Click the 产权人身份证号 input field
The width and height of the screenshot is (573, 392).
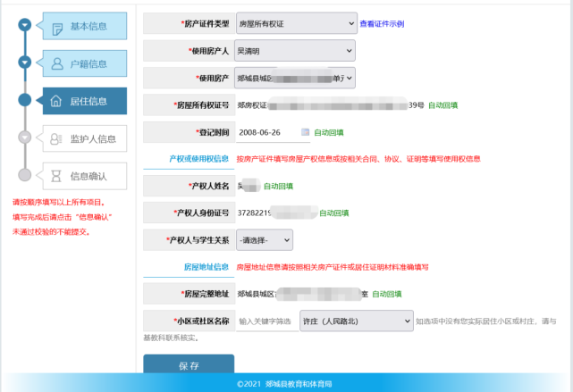pos(277,213)
